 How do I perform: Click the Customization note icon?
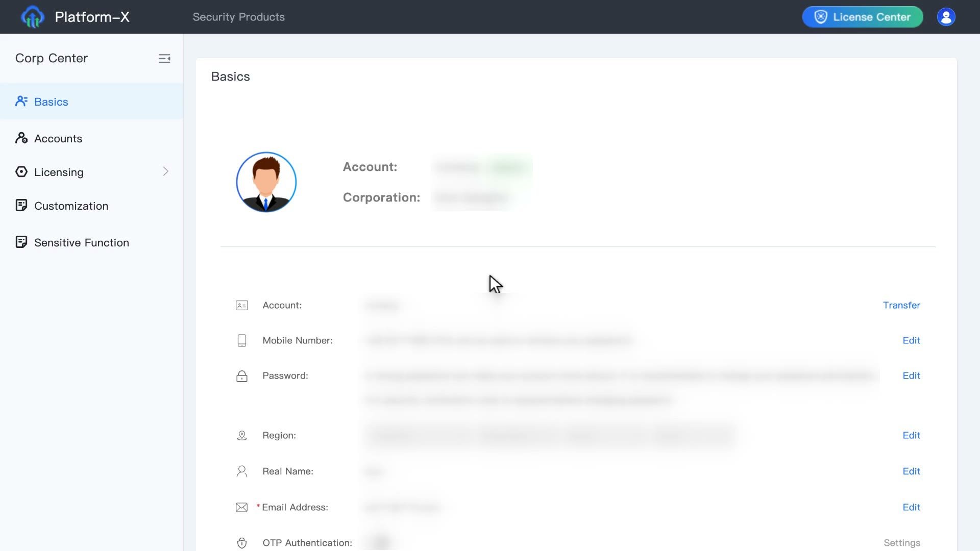click(21, 205)
